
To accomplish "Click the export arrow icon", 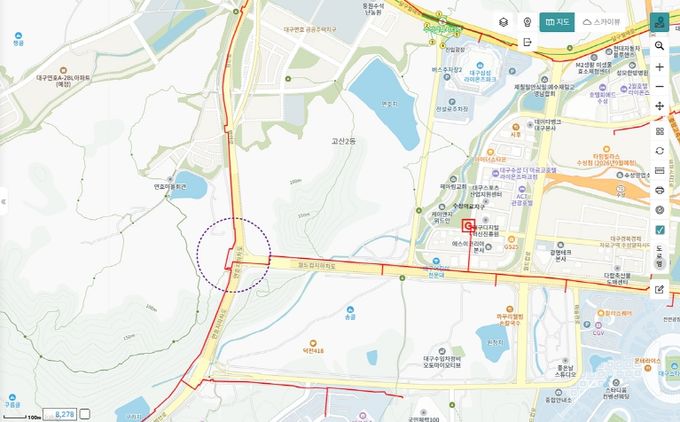I will point(527,42).
